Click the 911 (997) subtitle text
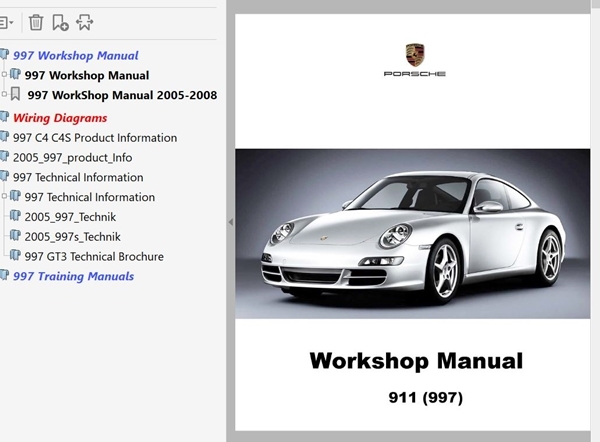This screenshot has height=442, width=600. (x=426, y=398)
